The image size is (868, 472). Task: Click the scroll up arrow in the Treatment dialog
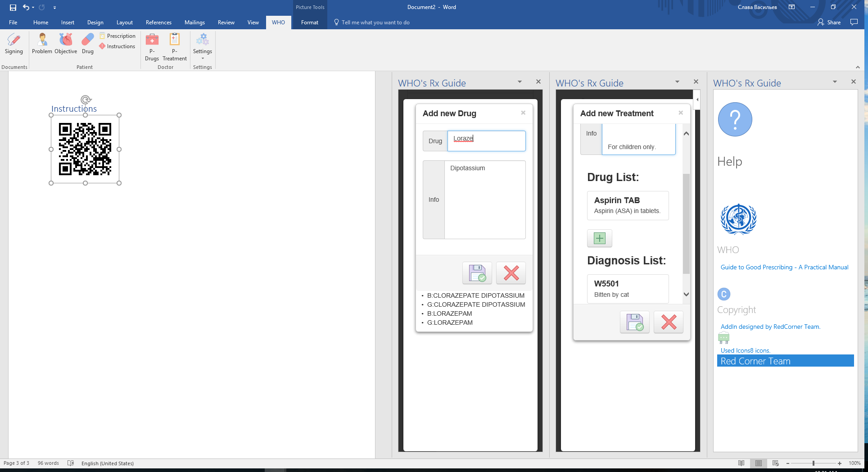pos(686,133)
